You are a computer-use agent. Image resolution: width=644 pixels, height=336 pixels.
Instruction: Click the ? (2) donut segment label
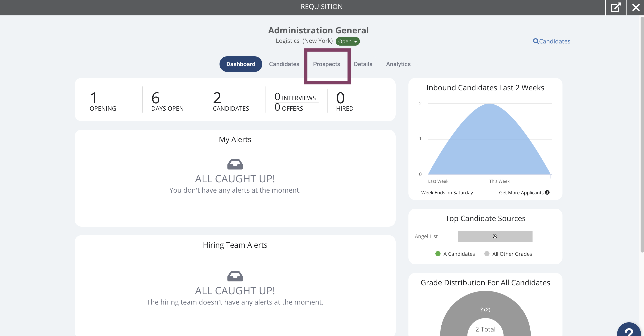click(x=485, y=309)
